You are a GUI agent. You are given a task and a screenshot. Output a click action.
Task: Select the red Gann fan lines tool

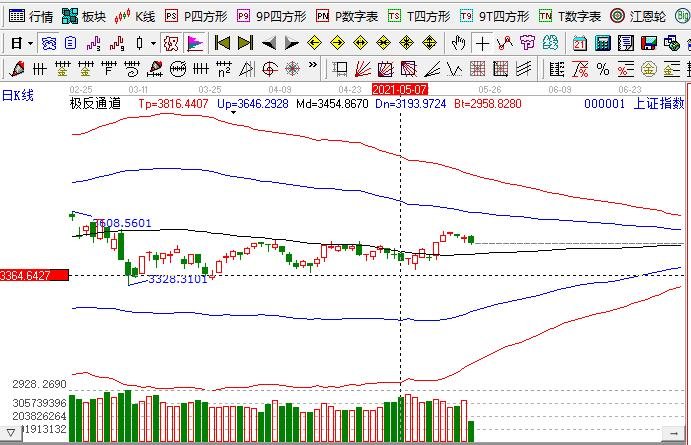[x=363, y=69]
